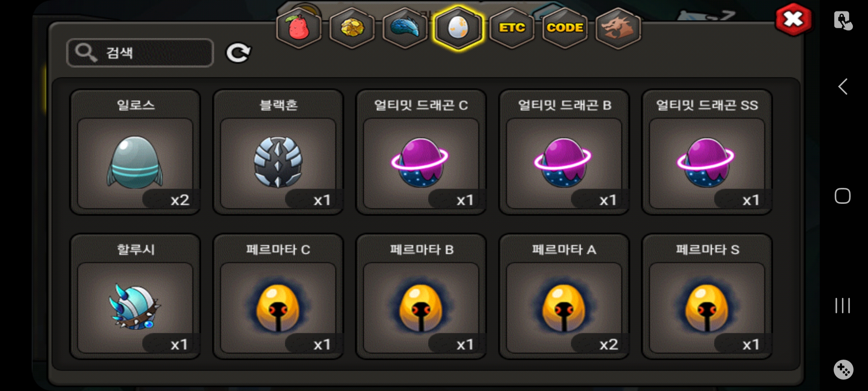868x391 pixels.
Task: Choose the 얼티밋 드래곤 C egg
Action: pyautogui.click(x=421, y=152)
